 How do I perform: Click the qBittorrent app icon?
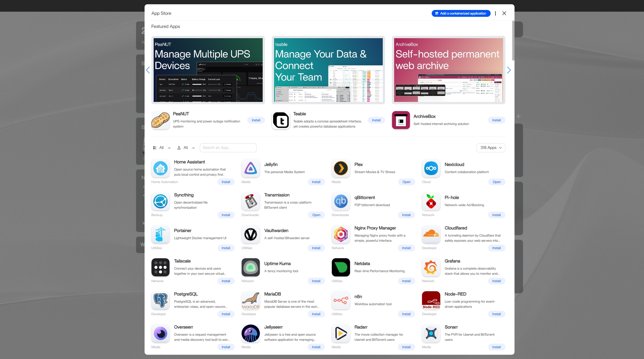coord(341,201)
